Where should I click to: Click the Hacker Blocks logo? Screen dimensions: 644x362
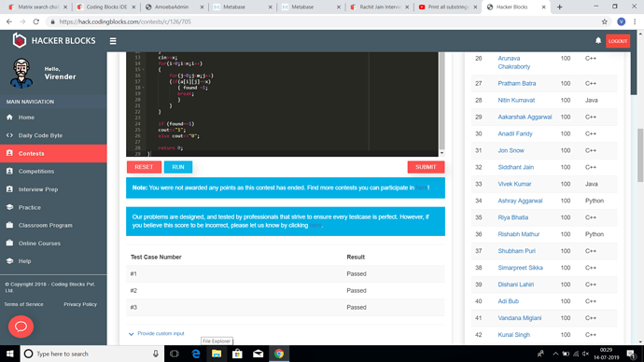point(54,41)
